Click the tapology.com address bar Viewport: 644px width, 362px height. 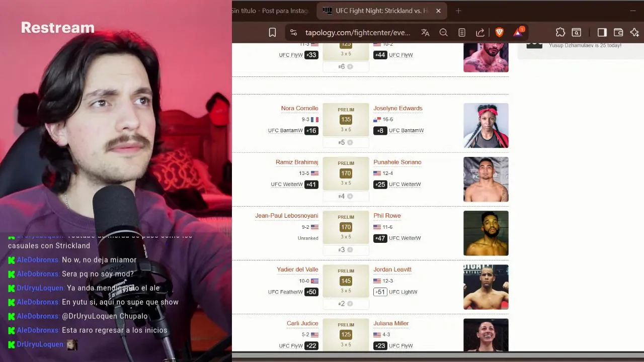[x=358, y=32]
